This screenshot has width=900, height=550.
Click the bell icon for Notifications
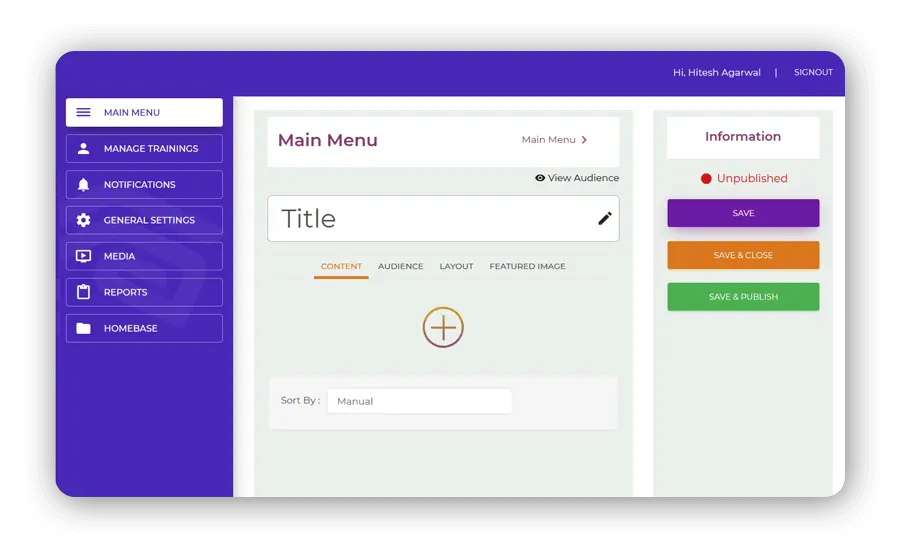click(x=84, y=185)
